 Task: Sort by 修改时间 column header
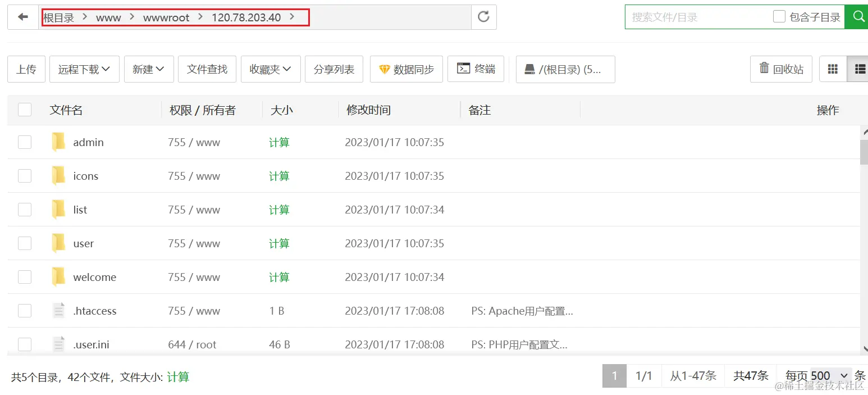point(368,110)
